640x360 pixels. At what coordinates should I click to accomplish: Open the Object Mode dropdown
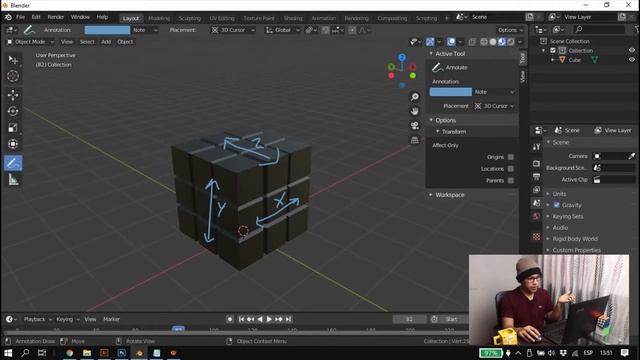pyautogui.click(x=30, y=42)
